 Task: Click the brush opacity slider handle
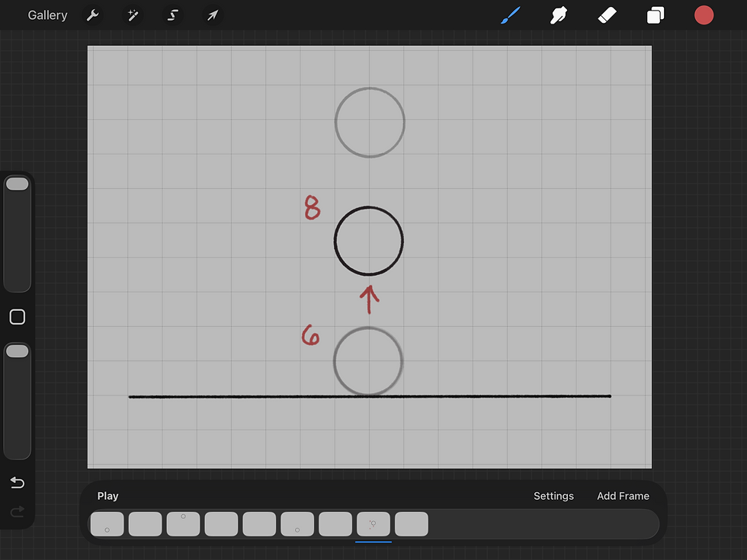pos(18,351)
